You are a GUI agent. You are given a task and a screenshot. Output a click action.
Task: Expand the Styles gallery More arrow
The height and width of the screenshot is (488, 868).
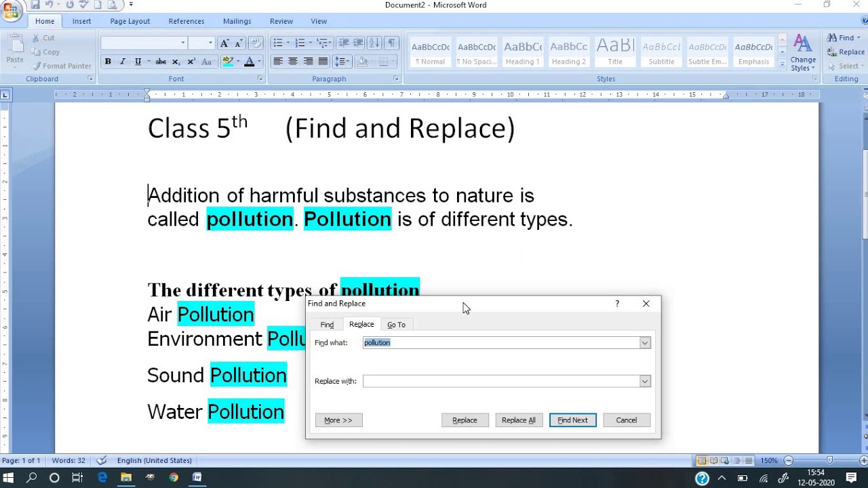click(782, 65)
